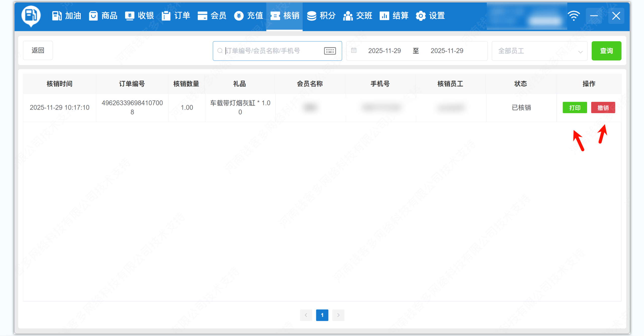Open the 充值 recharge section
Image resolution: width=644 pixels, height=336 pixels.
(x=249, y=16)
